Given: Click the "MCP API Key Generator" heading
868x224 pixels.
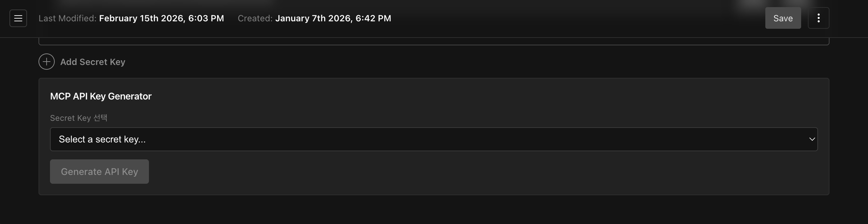Looking at the screenshot, I should click(101, 96).
